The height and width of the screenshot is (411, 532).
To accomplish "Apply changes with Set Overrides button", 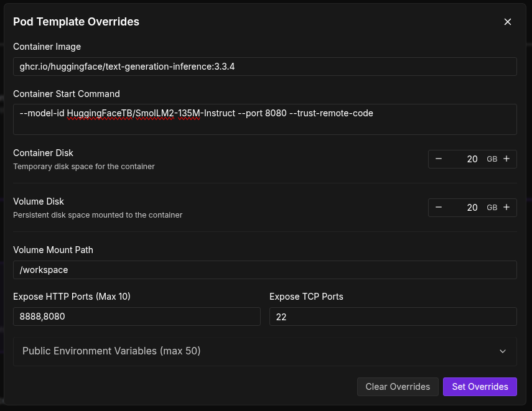I will 480,387.
